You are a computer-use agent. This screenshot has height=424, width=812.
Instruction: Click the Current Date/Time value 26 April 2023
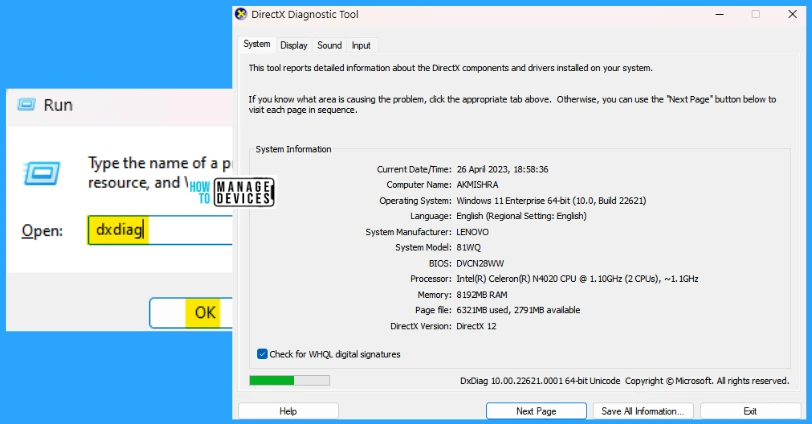502,169
